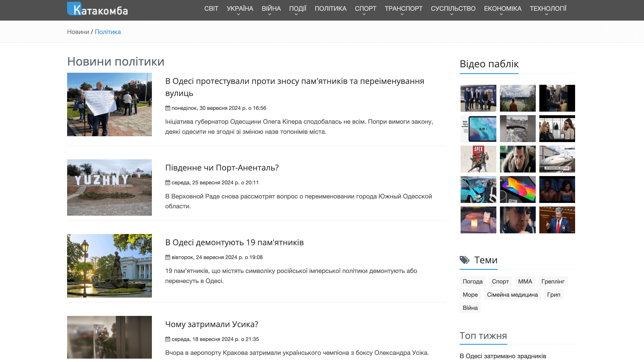Click calendar icon beside 18 вересня date
This screenshot has width=644, height=362.
[x=168, y=339]
